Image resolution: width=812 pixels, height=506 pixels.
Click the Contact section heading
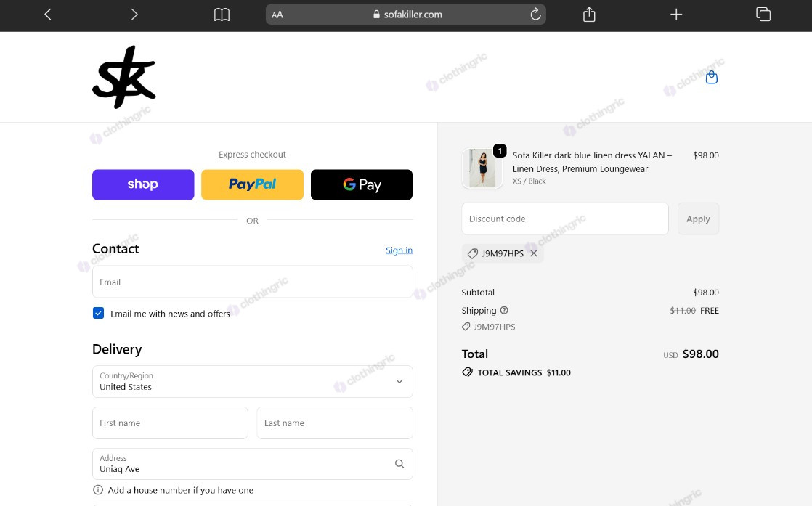point(115,249)
